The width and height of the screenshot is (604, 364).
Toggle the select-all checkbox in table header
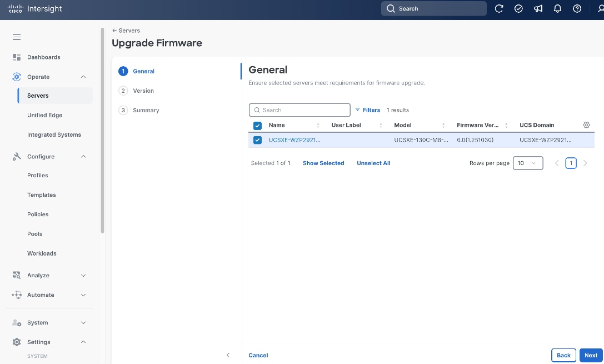pos(257,126)
